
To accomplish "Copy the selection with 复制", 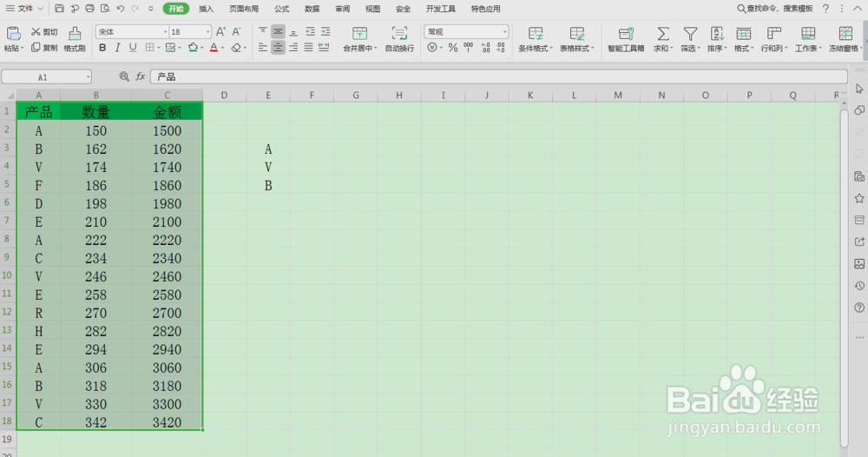I will coord(44,48).
